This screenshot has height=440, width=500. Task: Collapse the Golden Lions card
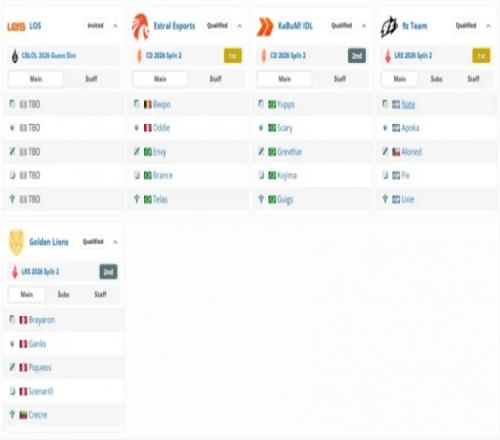pyautogui.click(x=115, y=242)
